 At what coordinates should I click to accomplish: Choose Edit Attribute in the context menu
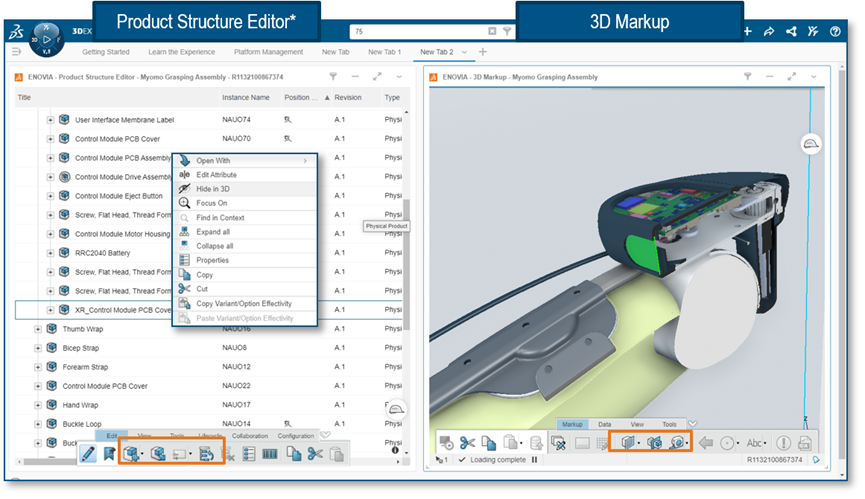tap(245, 175)
